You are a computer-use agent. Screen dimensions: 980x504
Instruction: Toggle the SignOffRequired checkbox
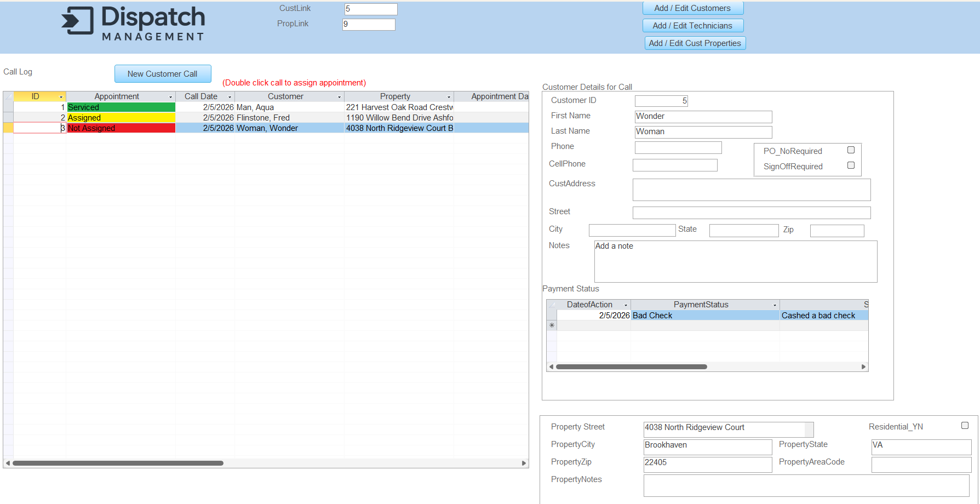(x=851, y=165)
